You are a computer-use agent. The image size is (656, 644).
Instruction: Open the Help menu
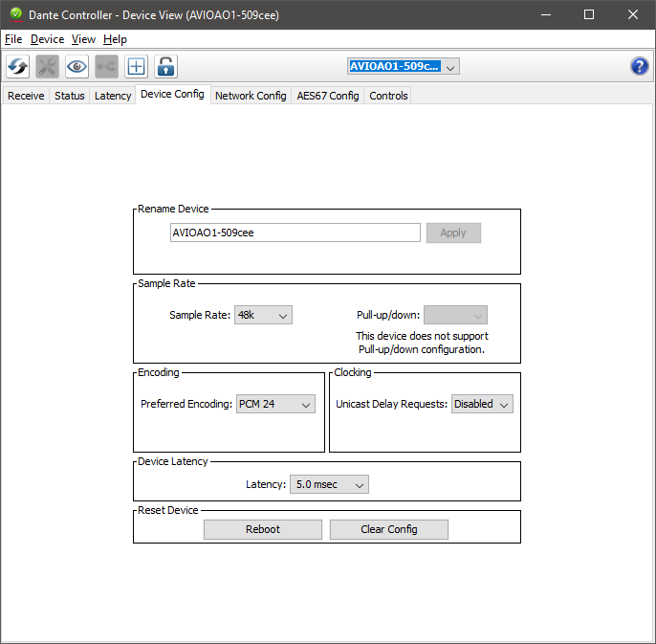coord(115,39)
